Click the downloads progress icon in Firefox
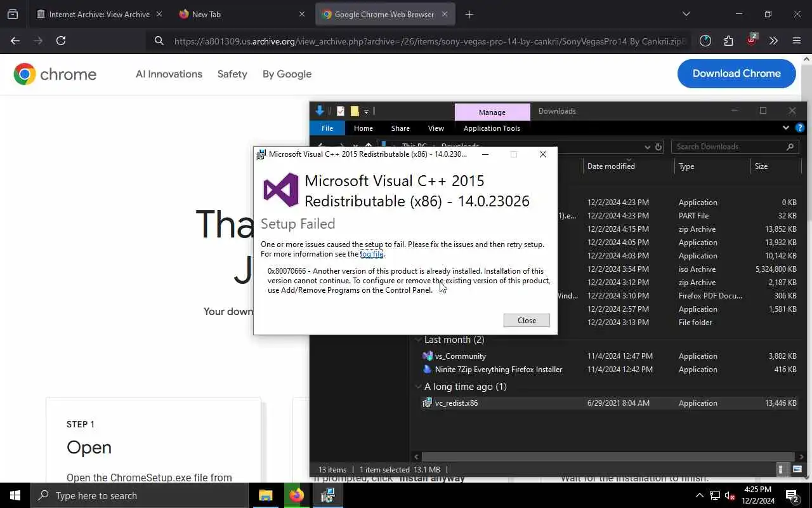The width and height of the screenshot is (812, 508). click(705, 41)
